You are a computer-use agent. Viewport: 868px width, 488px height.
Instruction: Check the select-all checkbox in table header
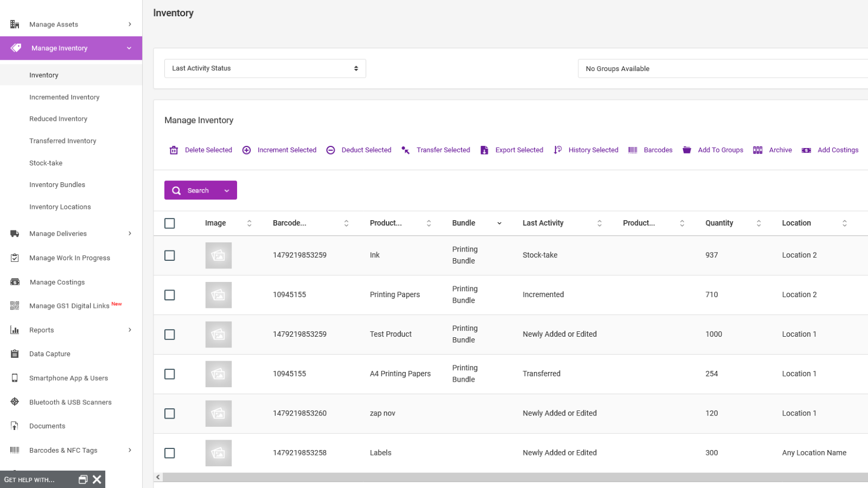(x=170, y=223)
